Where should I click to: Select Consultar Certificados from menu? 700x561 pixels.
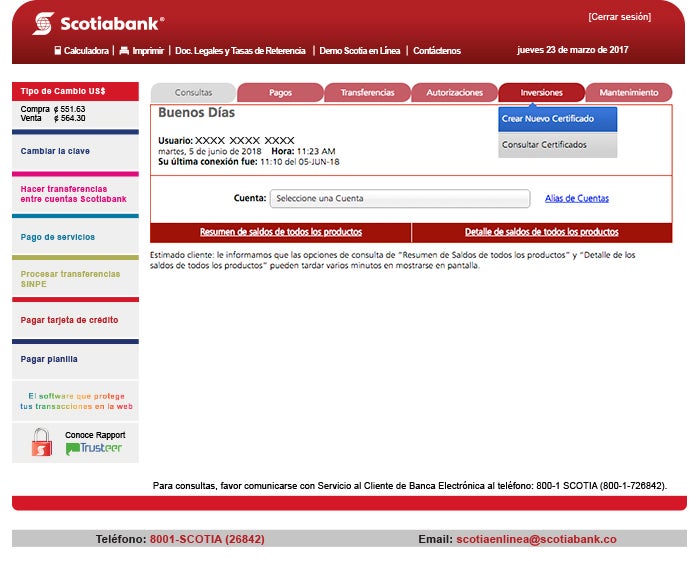coord(557,145)
